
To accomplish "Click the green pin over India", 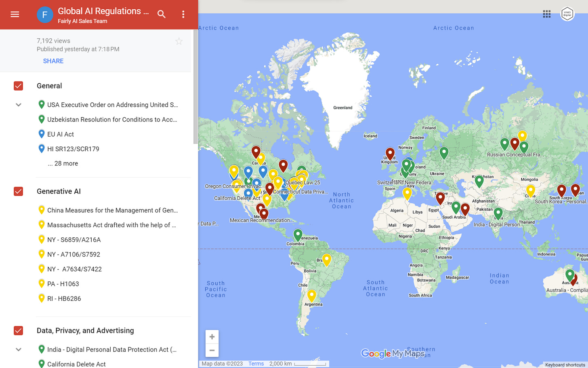I will pos(498,214).
